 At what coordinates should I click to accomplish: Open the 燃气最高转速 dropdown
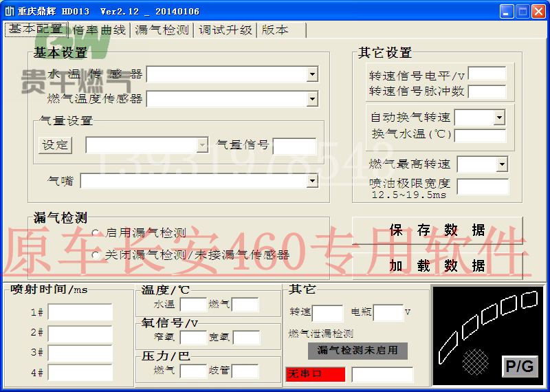502,164
